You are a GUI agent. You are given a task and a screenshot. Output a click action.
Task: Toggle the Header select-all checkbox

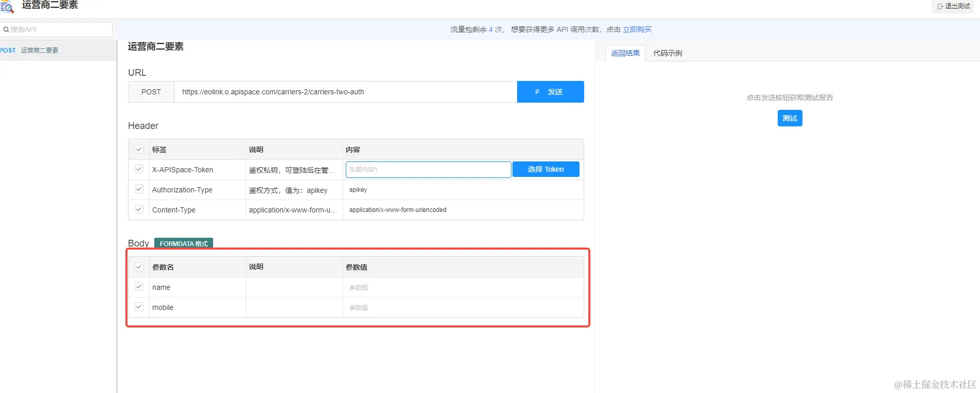(139, 150)
